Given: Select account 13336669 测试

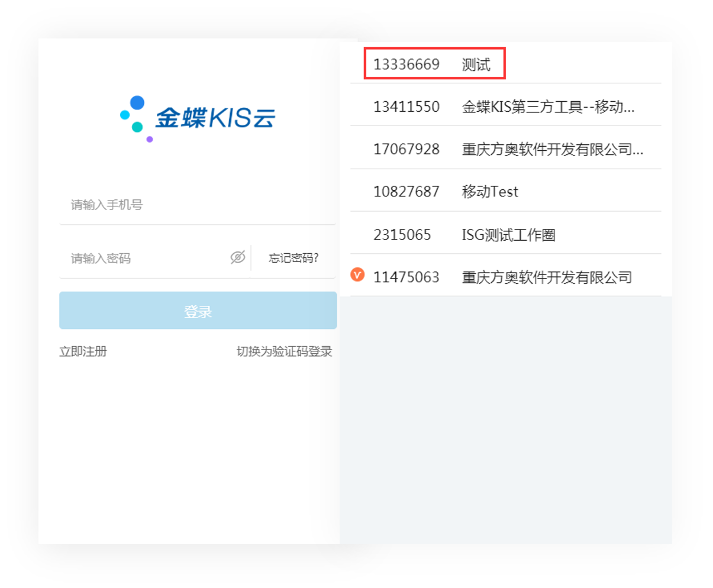Looking at the screenshot, I should tap(505, 63).
